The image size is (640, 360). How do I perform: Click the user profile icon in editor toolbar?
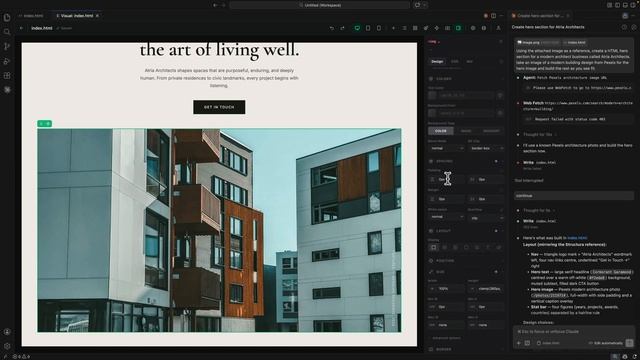click(498, 28)
